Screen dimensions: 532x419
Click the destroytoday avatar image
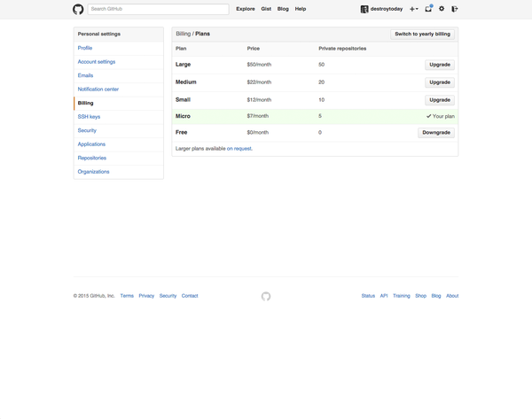pyautogui.click(x=364, y=9)
